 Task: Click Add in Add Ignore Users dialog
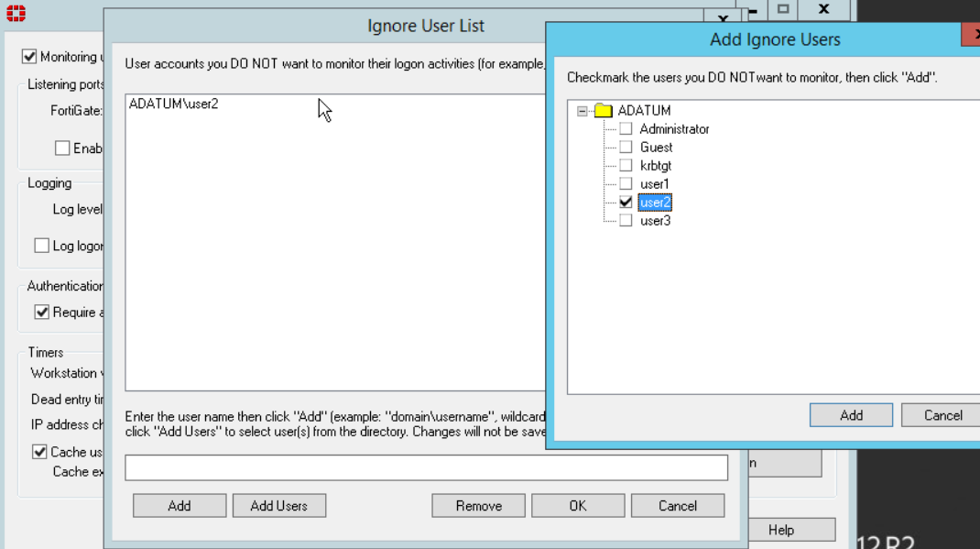click(851, 415)
